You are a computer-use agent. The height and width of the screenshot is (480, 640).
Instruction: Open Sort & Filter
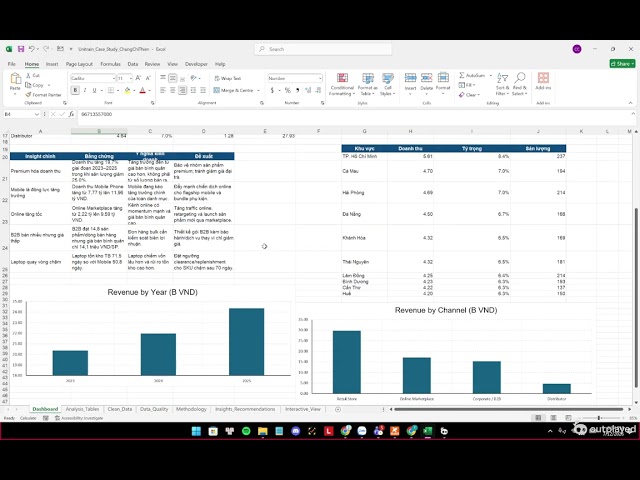[x=502, y=84]
